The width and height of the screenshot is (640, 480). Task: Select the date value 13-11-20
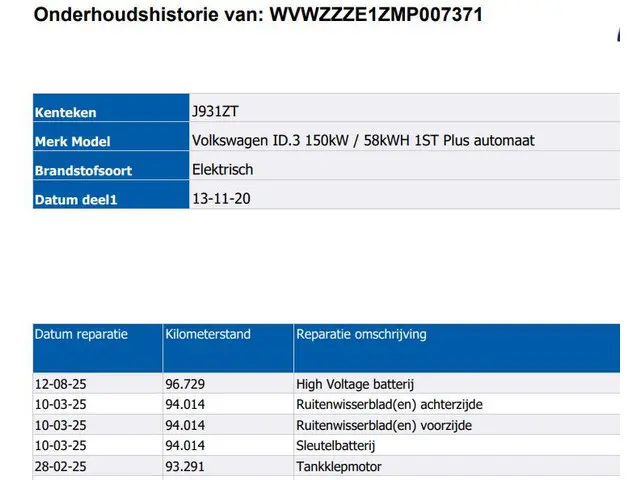220,198
